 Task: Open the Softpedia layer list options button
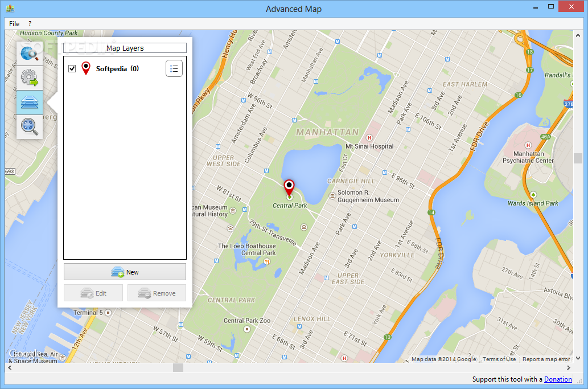(174, 68)
